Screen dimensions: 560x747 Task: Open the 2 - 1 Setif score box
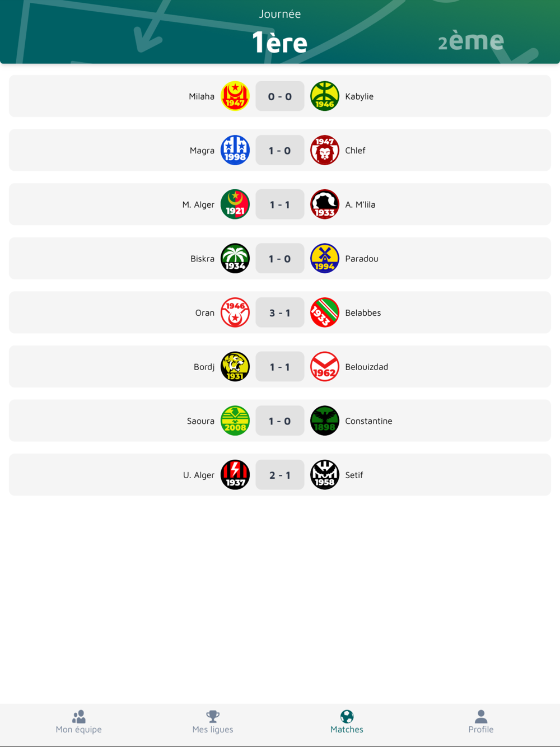(280, 475)
